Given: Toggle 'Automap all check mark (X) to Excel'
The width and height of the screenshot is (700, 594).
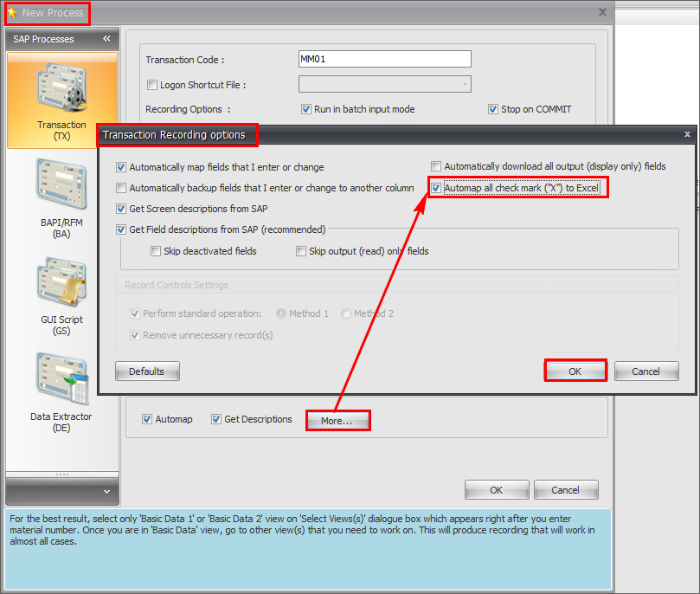Looking at the screenshot, I should pyautogui.click(x=437, y=188).
